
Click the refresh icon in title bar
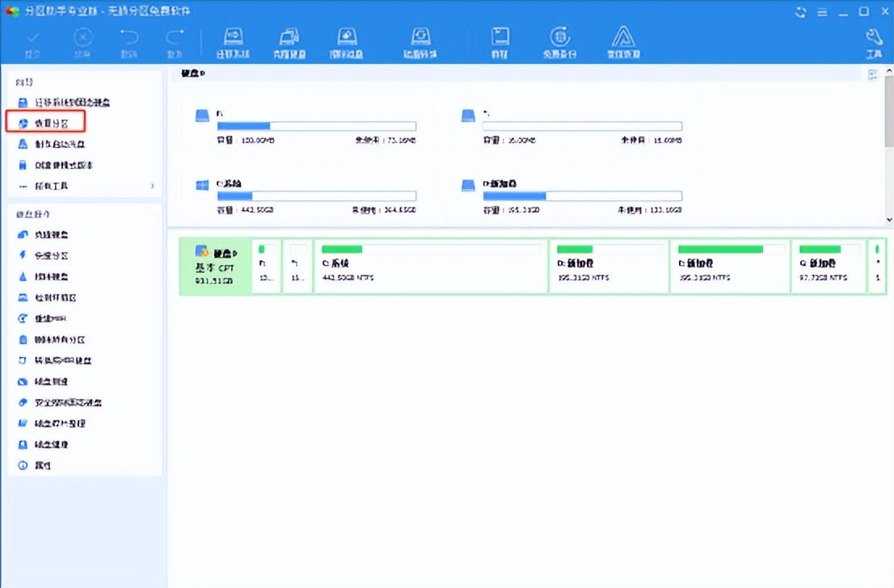[801, 11]
